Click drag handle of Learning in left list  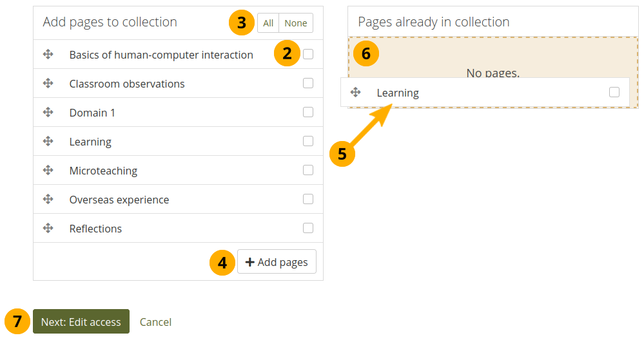48,142
